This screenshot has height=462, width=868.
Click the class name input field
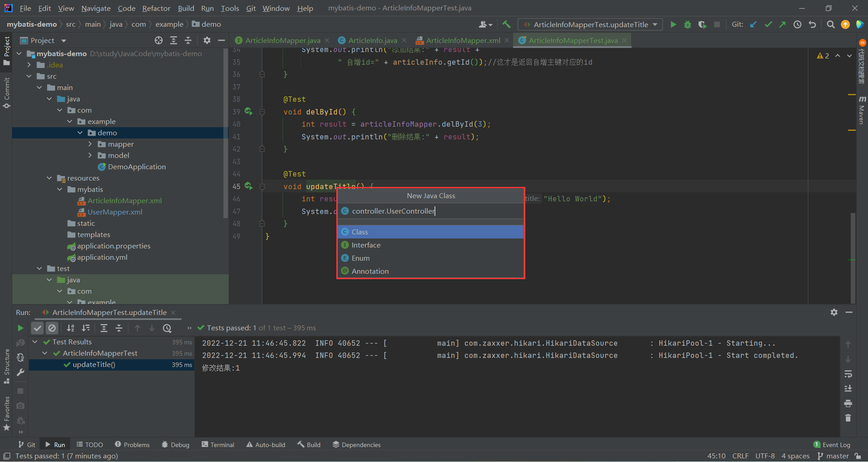(x=430, y=211)
